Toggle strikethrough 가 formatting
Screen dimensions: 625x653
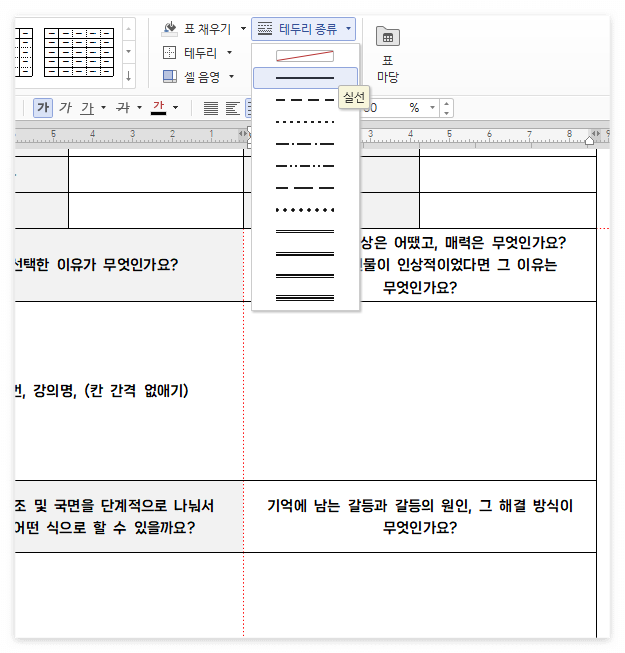(123, 108)
